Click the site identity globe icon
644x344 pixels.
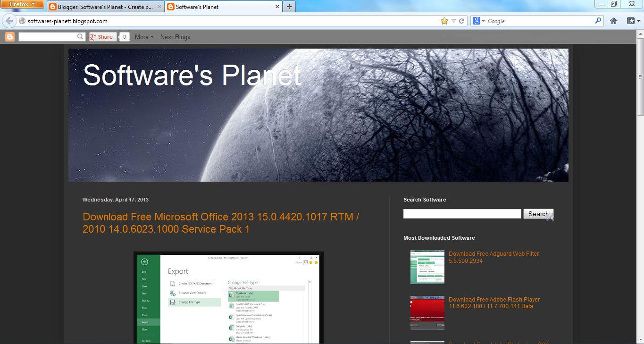pos(22,21)
